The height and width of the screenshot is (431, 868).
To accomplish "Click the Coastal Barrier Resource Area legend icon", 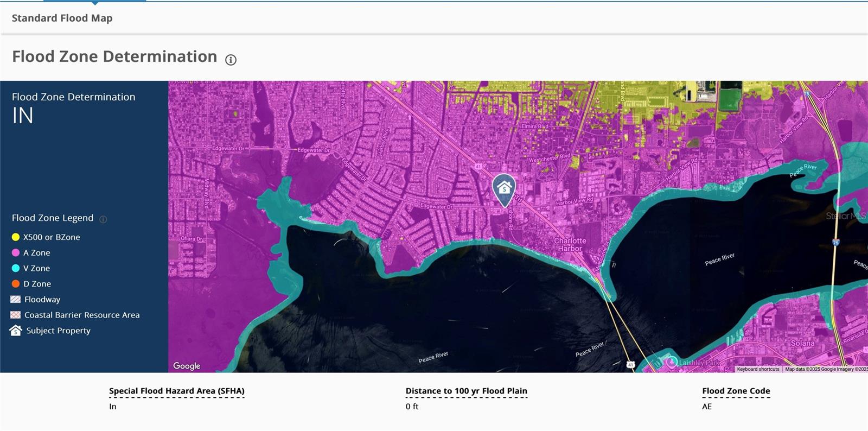I will (x=16, y=315).
